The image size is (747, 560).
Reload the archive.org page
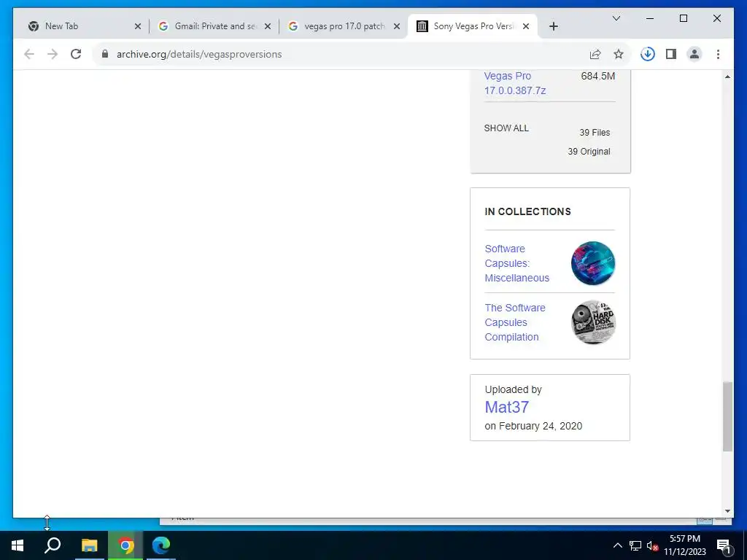pyautogui.click(x=76, y=54)
